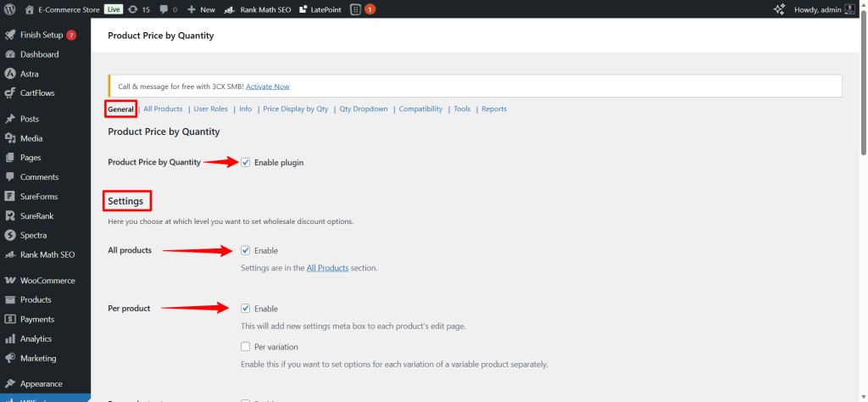Screen dimensions: 868x402
Task: Uncheck Enable for All products
Action: point(245,250)
